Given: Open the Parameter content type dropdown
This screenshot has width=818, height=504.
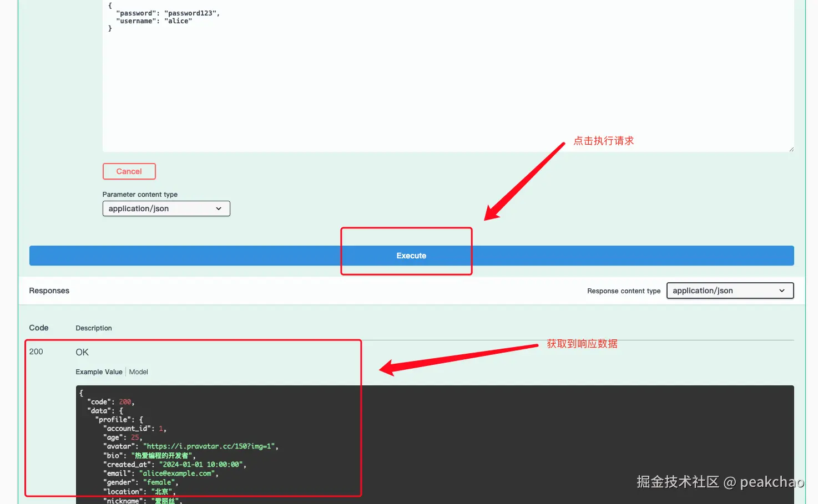Looking at the screenshot, I should pos(166,208).
